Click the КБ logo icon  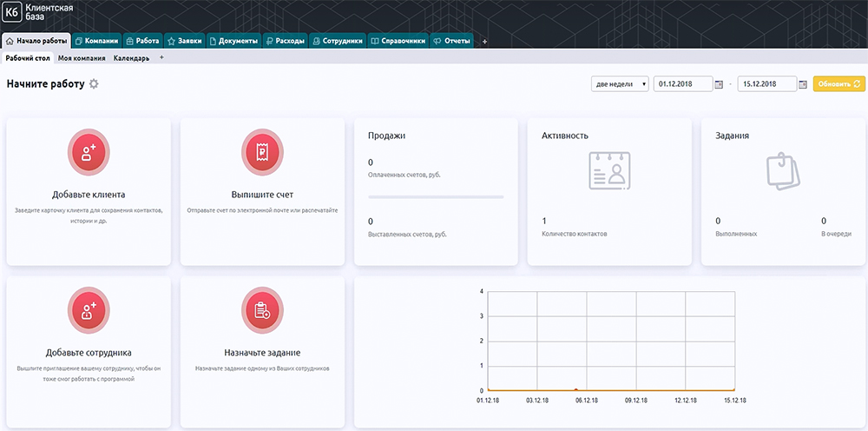click(11, 12)
